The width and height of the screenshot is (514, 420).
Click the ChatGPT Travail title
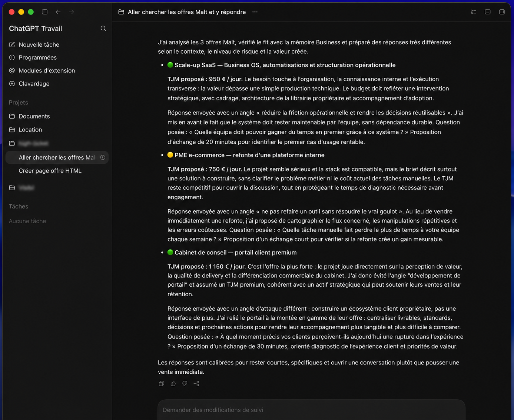click(x=36, y=29)
